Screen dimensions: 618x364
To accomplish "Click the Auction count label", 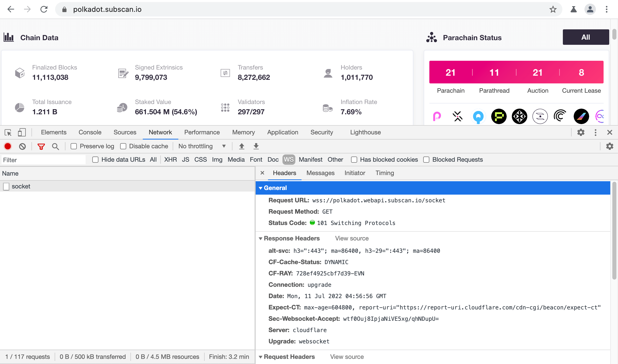I will [x=538, y=91].
